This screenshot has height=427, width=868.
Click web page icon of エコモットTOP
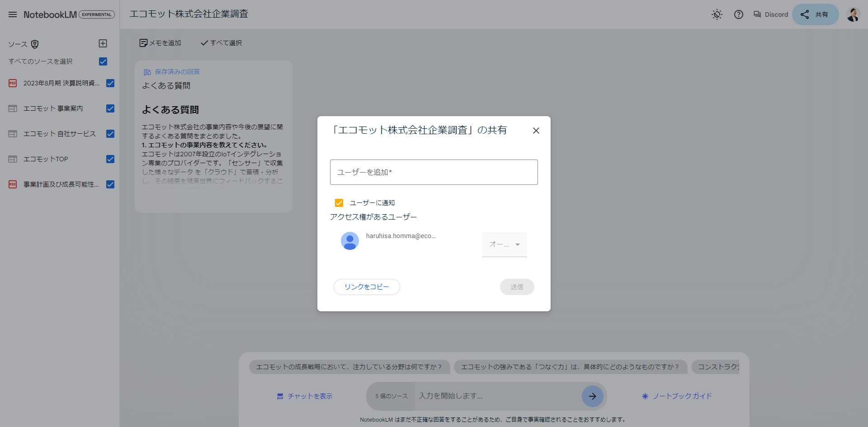pos(13,159)
